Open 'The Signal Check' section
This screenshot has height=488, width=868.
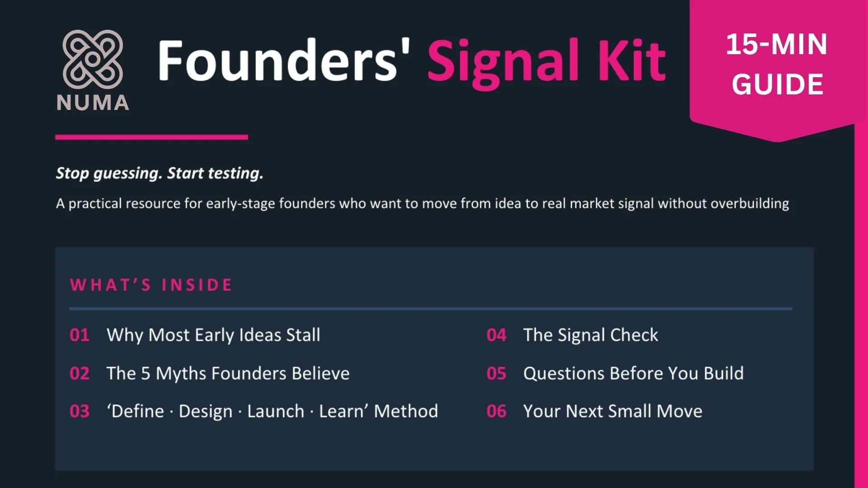[x=590, y=335]
